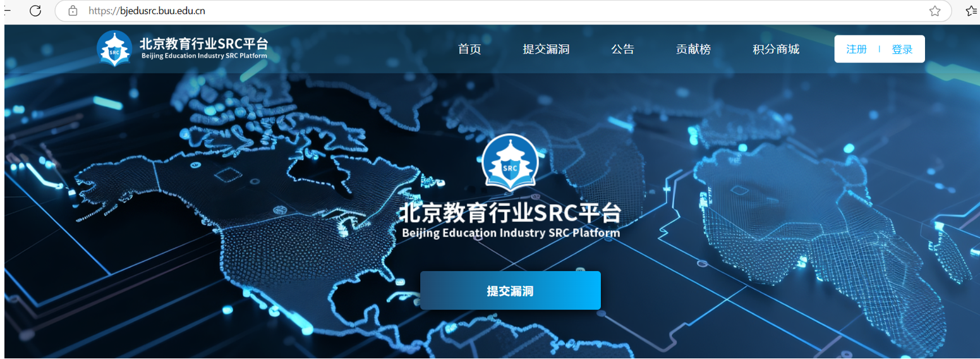Screen dimensions: 980x359
Task: Click the browser reload page icon
Action: tap(35, 11)
